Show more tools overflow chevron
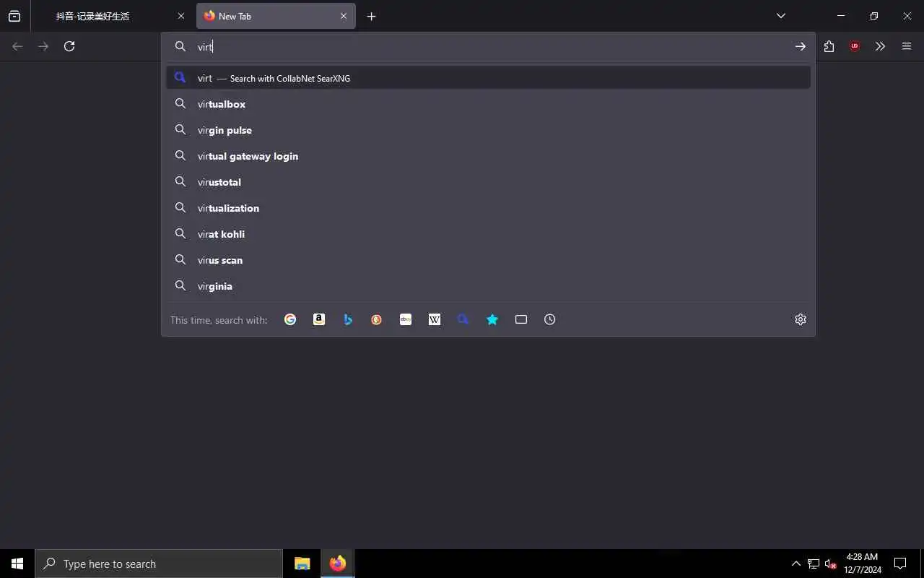Screen dimensions: 924x578 (880, 46)
